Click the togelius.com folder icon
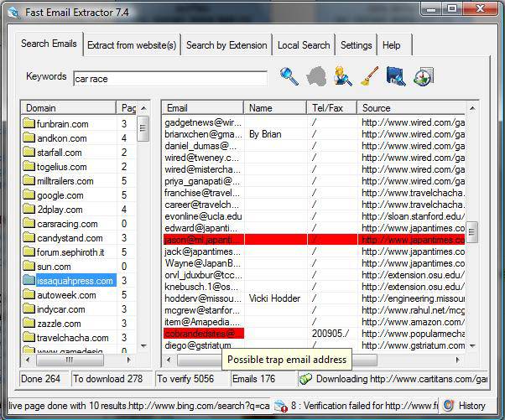505x420 pixels. tap(29, 166)
